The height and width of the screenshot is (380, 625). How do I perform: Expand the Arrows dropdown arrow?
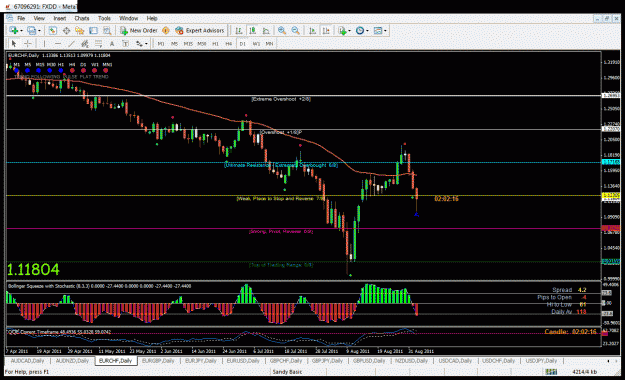tap(146, 44)
